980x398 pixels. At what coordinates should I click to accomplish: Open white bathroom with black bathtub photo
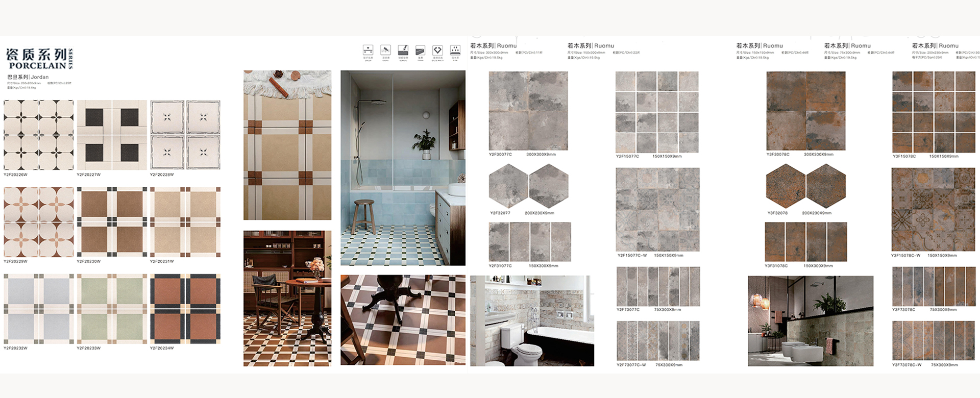tap(532, 321)
